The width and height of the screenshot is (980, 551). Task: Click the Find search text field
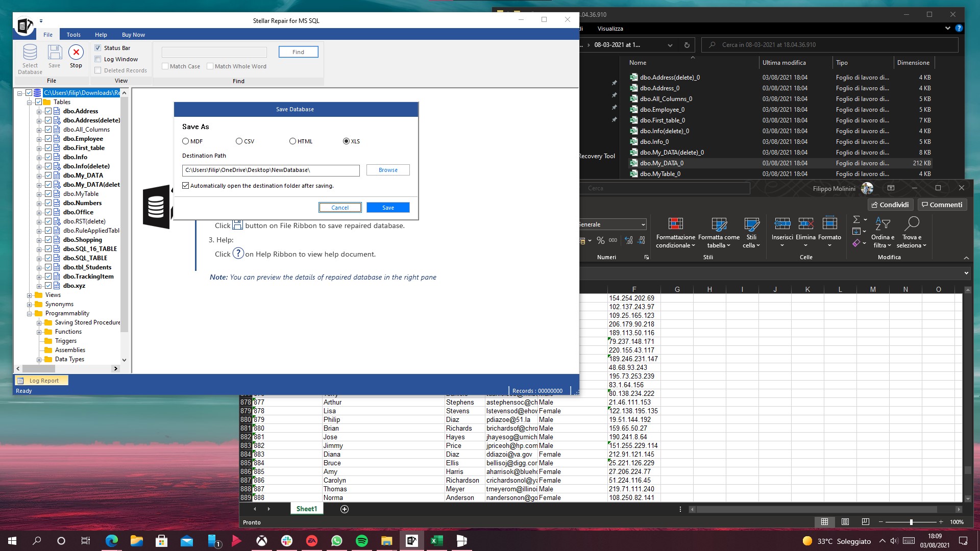(214, 52)
